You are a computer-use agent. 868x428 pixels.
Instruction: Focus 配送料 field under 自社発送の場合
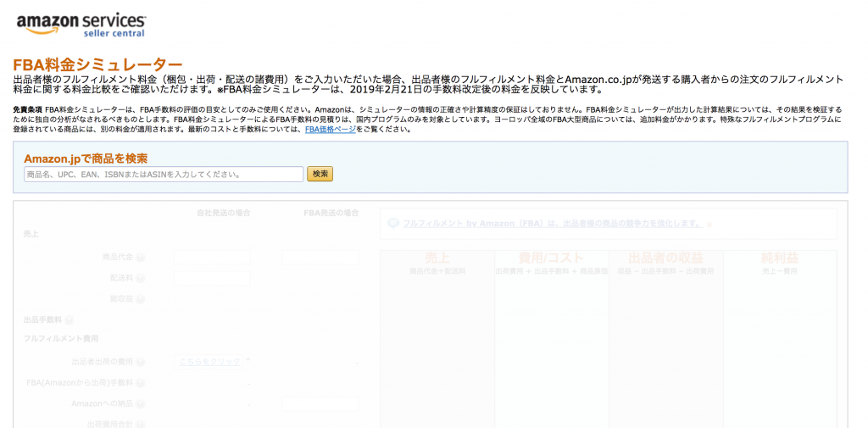(x=212, y=279)
